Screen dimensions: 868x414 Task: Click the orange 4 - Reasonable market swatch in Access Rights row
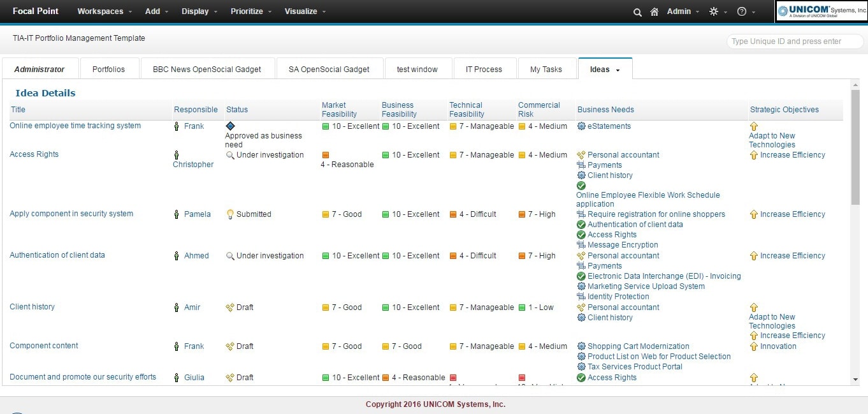[326, 155]
